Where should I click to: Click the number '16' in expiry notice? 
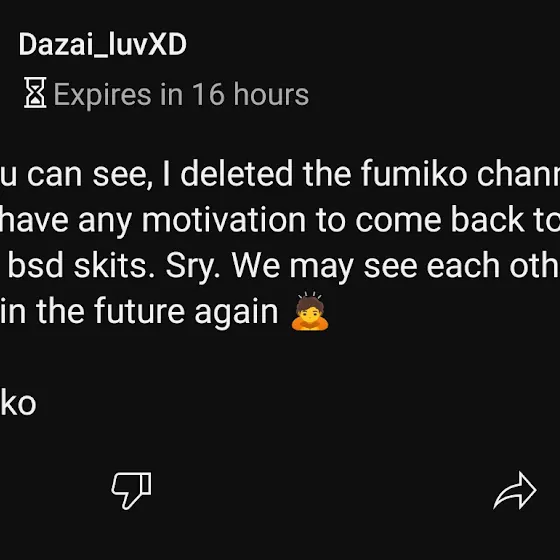point(209,94)
